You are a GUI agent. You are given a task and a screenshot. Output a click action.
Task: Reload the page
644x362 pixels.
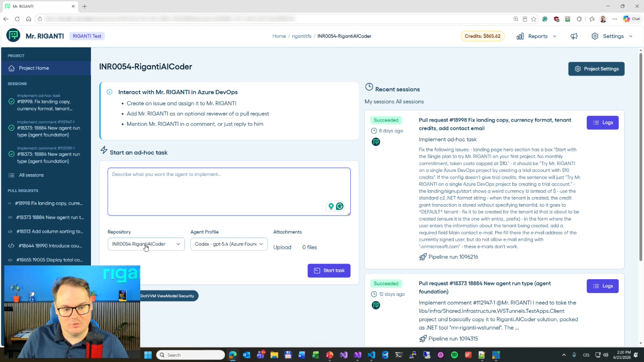(17, 19)
